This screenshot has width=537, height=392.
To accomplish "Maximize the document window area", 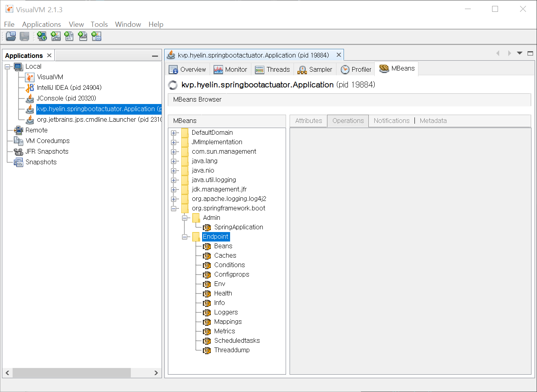I will pos(530,53).
